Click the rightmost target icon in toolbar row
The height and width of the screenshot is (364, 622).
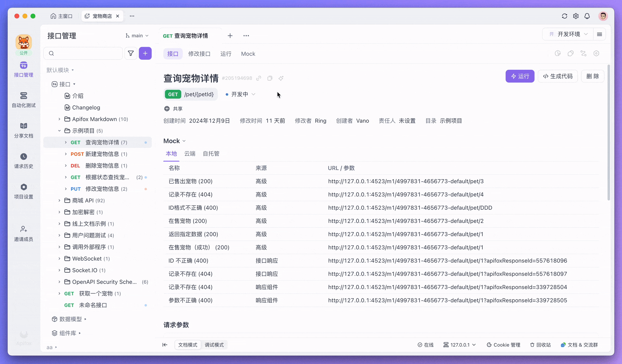(x=596, y=53)
